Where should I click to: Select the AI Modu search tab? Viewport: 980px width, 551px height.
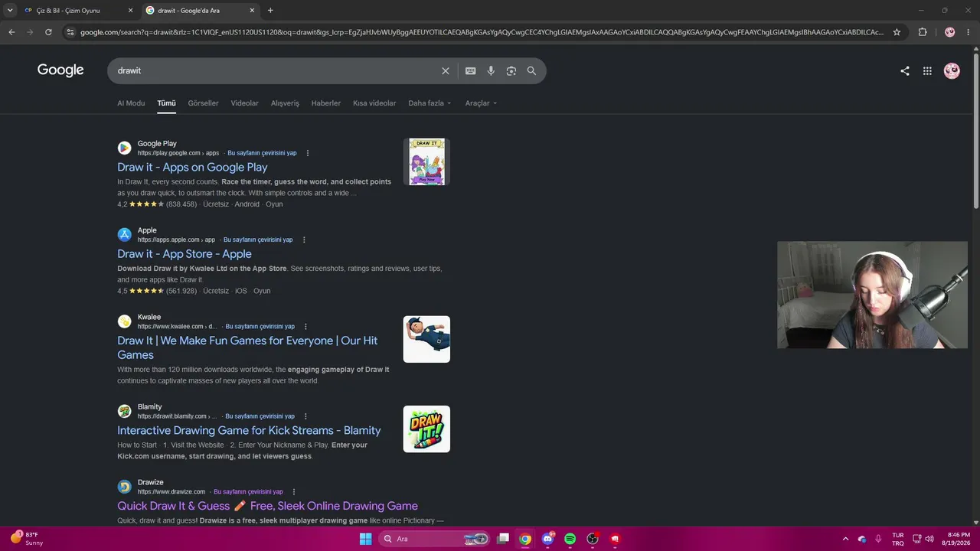pyautogui.click(x=131, y=103)
